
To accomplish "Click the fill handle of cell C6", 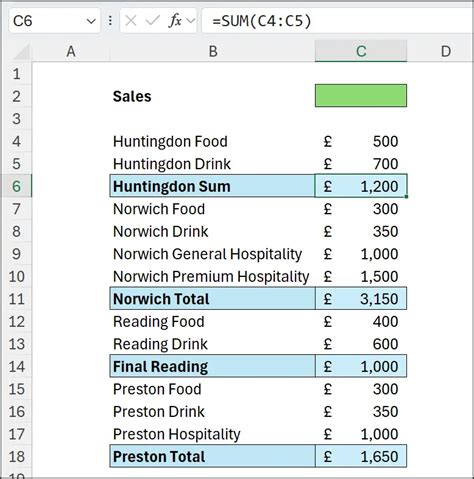I will [x=407, y=197].
